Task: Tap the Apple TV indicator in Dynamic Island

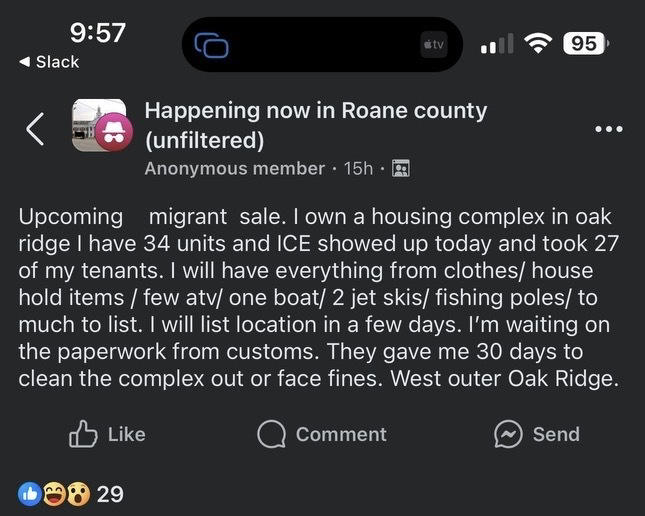Action: click(434, 44)
